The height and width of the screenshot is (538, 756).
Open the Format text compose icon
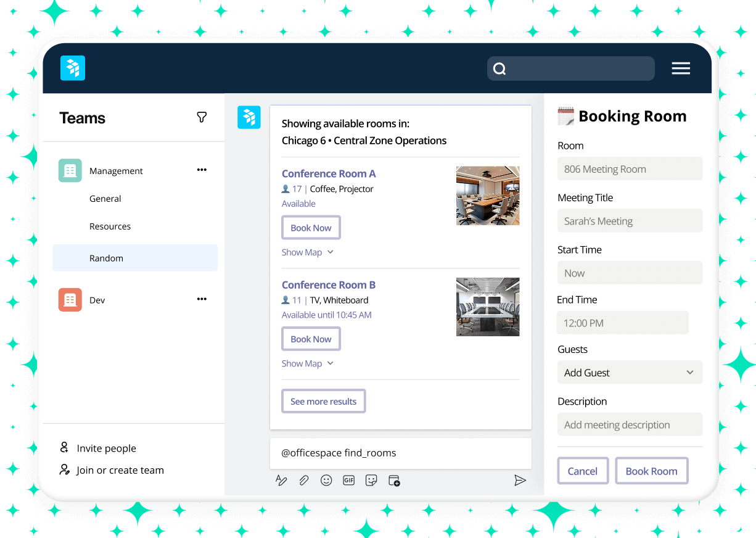(x=282, y=480)
